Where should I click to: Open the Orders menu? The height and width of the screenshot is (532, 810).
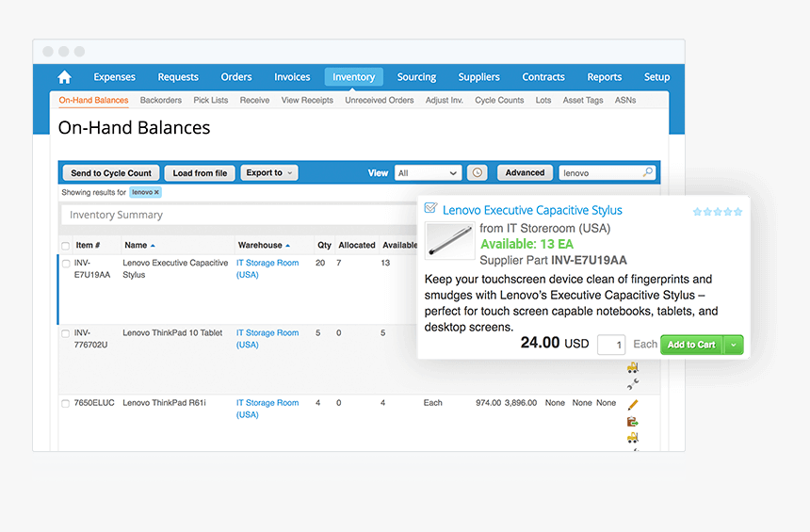coord(236,77)
